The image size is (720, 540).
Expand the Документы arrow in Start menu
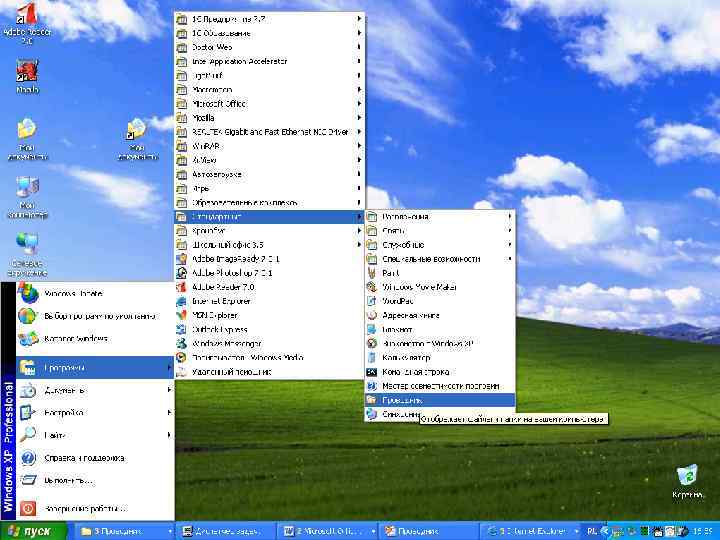coord(169,390)
